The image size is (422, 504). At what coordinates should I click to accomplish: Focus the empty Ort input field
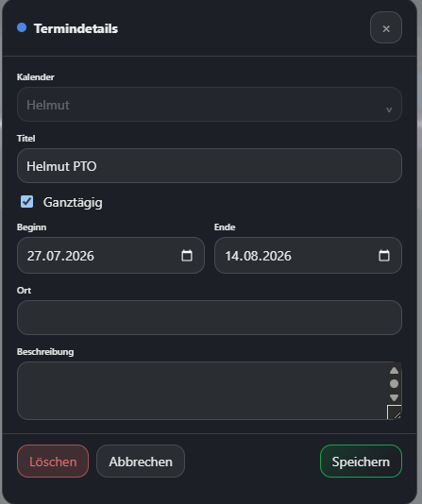[x=210, y=317]
